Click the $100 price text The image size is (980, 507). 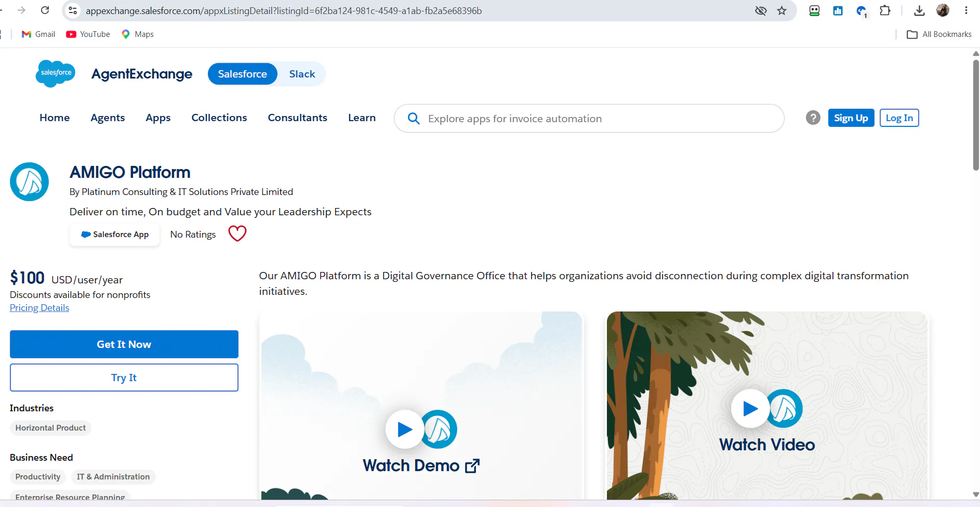(x=27, y=278)
